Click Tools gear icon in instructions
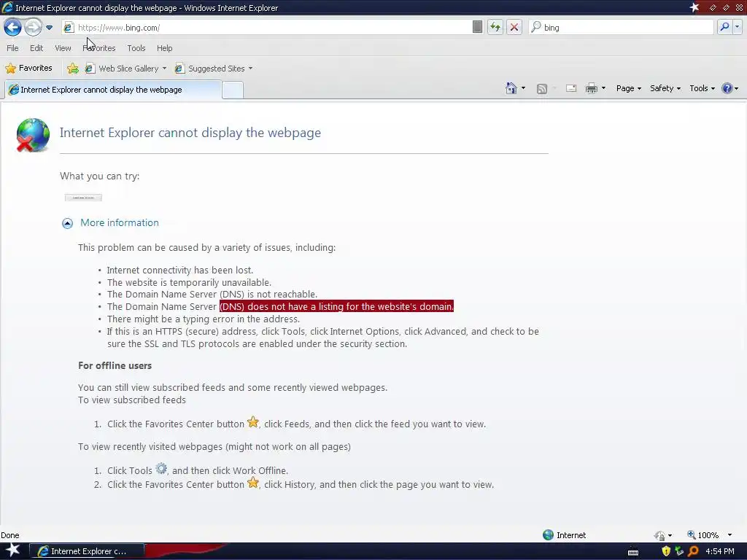The width and height of the screenshot is (747, 560). tap(161, 469)
